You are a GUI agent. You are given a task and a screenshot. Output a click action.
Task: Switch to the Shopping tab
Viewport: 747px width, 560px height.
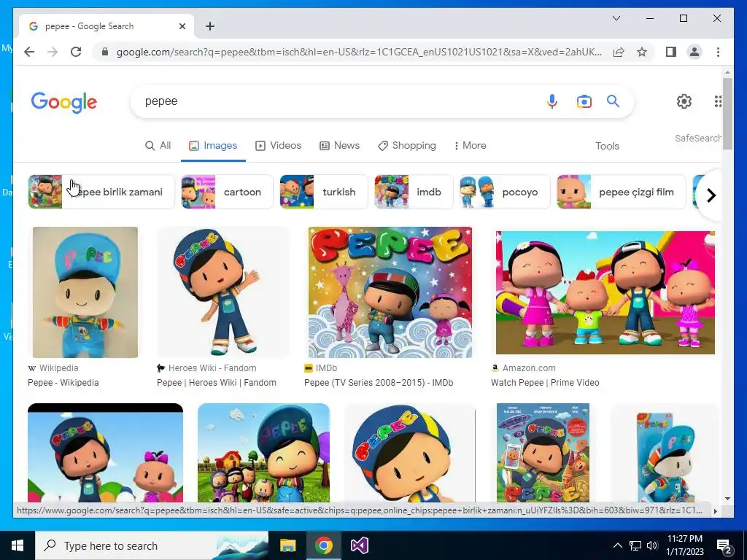(407, 145)
